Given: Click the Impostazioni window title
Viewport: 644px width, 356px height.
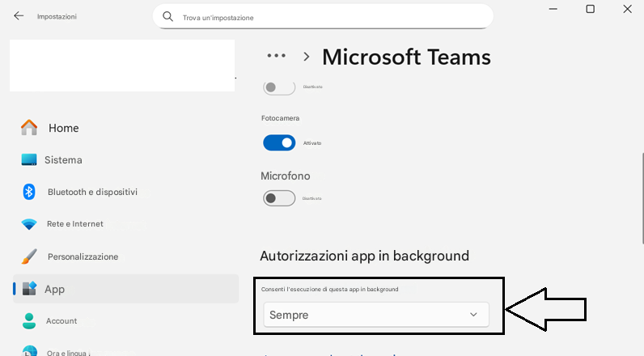Looking at the screenshot, I should click(57, 17).
